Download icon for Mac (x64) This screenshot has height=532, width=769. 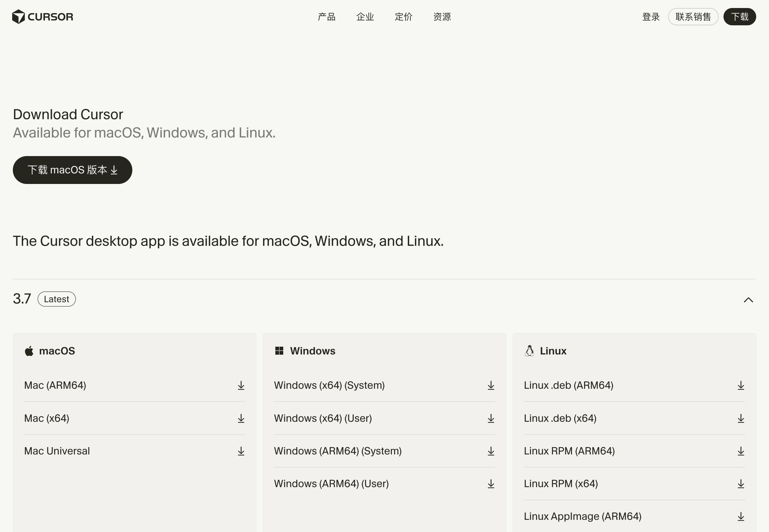241,418
